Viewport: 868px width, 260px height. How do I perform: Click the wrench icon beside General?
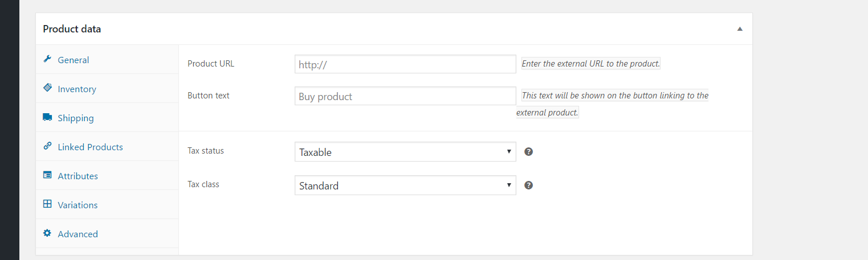pos(47,59)
